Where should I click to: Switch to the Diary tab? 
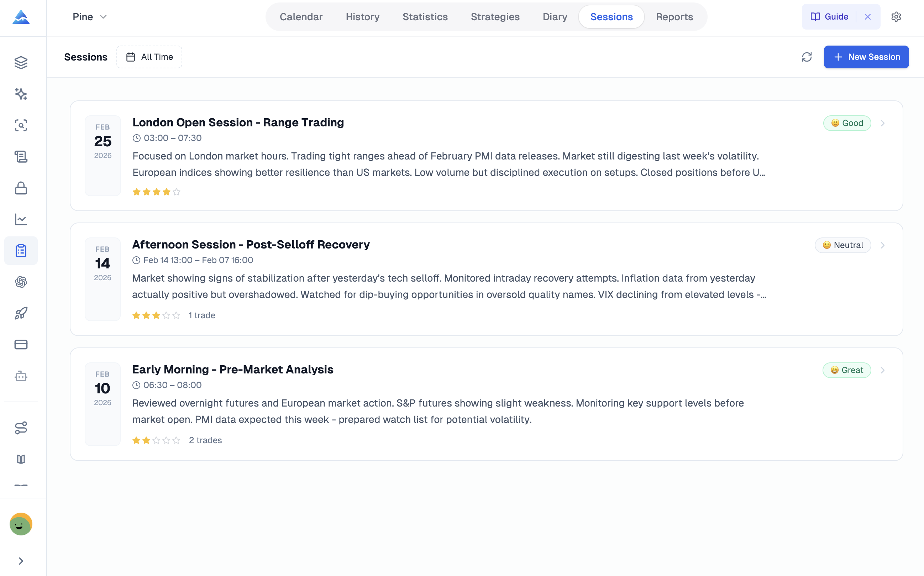point(555,17)
